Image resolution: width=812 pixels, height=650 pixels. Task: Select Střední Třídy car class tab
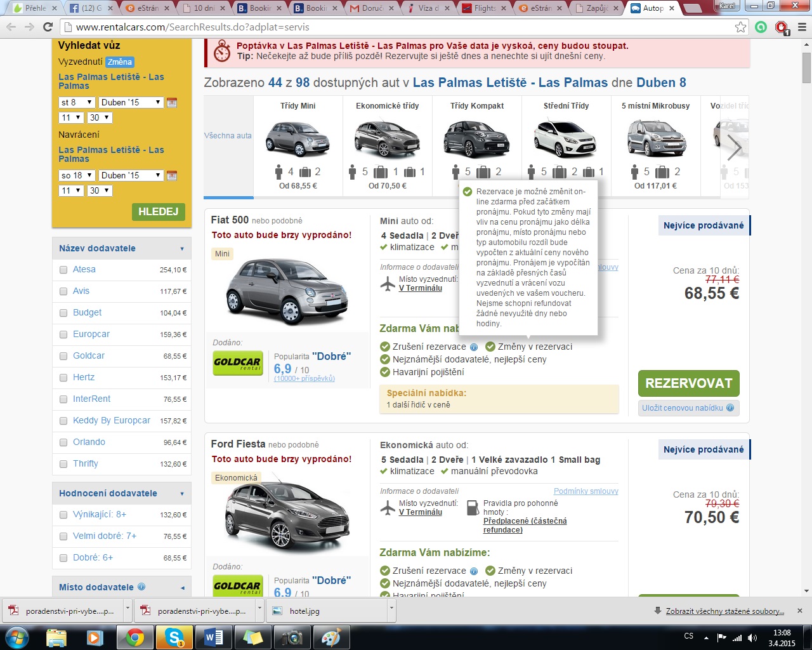(566, 146)
